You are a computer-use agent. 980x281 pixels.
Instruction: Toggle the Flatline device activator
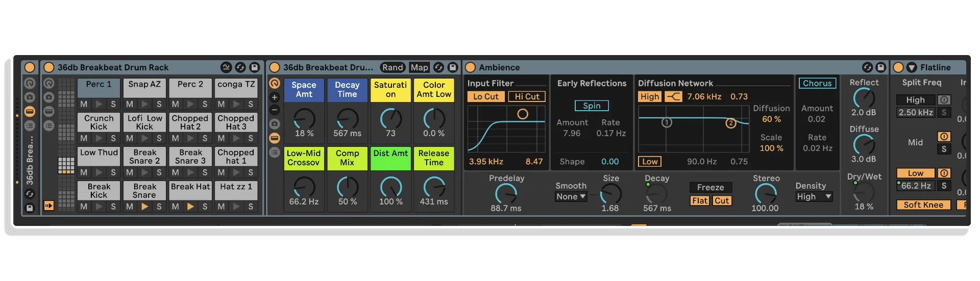(898, 67)
